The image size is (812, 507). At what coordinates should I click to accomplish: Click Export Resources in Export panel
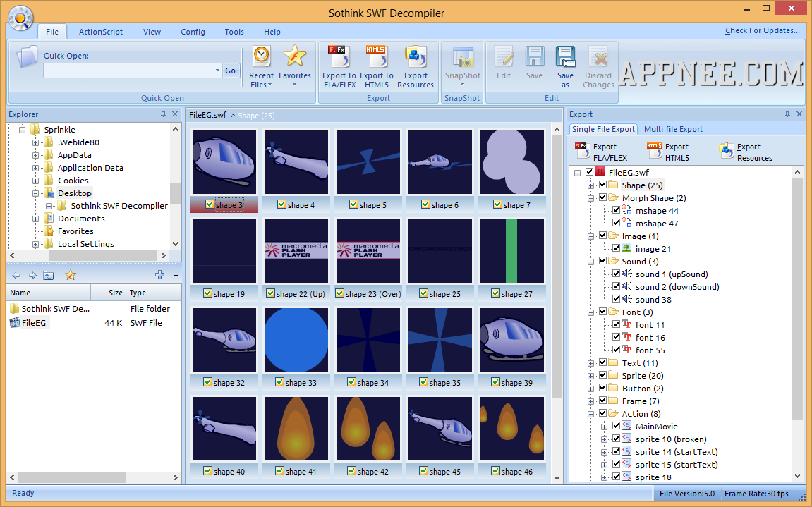[x=746, y=152]
